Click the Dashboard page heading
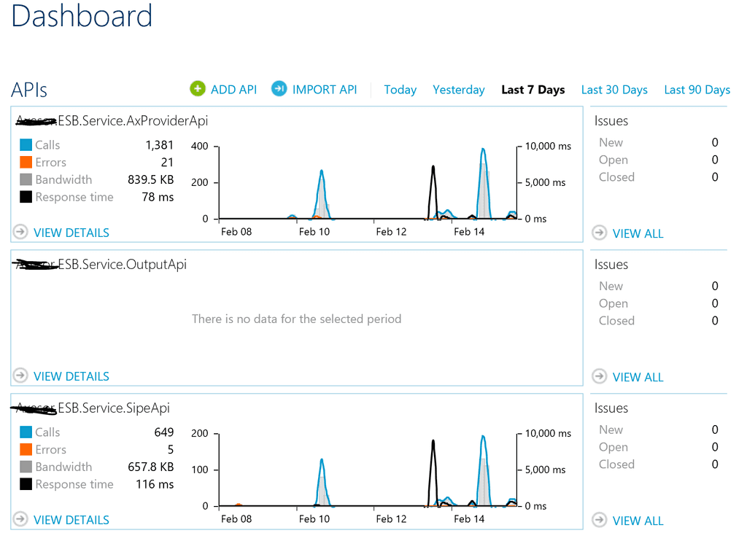Viewport: 747px width, 560px height. point(82,16)
